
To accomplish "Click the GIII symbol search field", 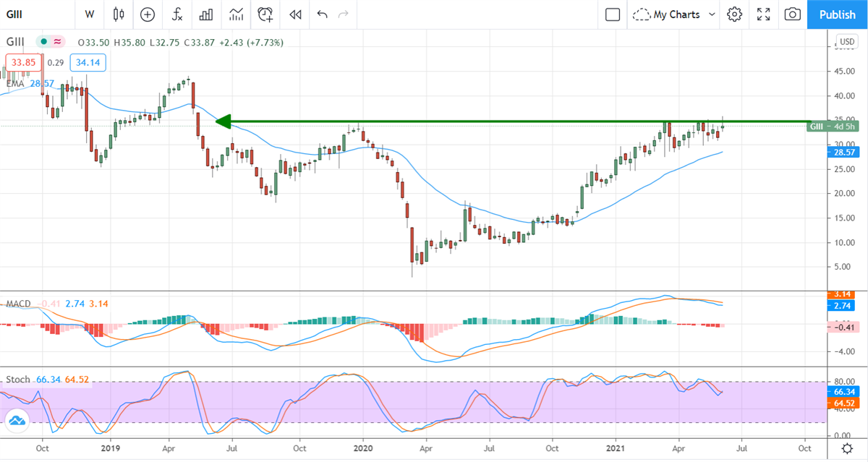I will 29,14.
